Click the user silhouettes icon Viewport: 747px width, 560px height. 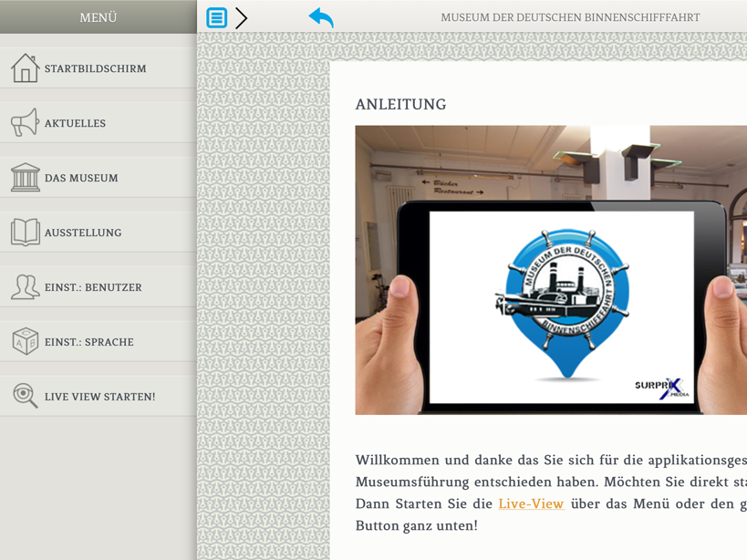pyautogui.click(x=25, y=287)
